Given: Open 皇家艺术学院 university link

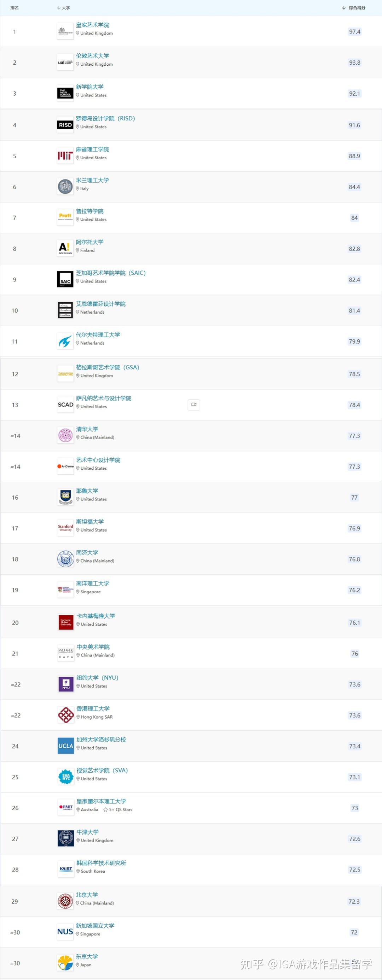Looking at the screenshot, I should pos(93,25).
